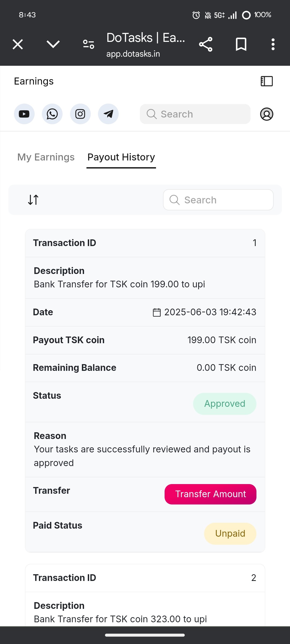Switch to My Earnings tab
The height and width of the screenshot is (644, 290).
[46, 157]
